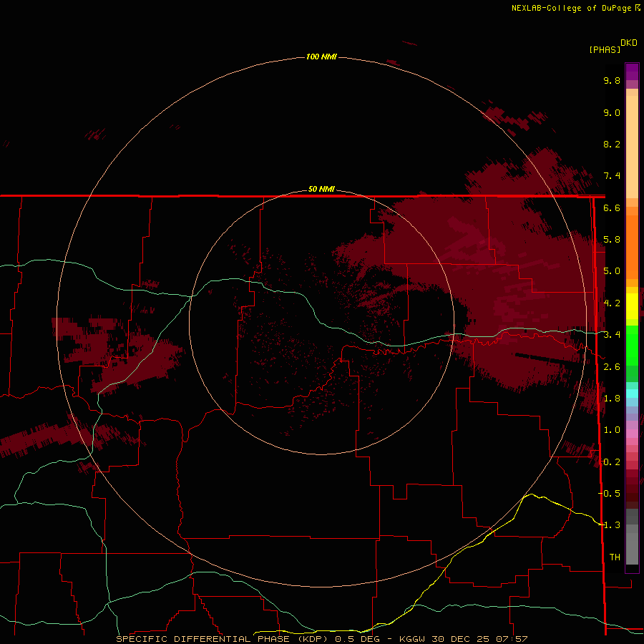Click the 2.6 value on the color scale
644x644 pixels.
tap(612, 367)
